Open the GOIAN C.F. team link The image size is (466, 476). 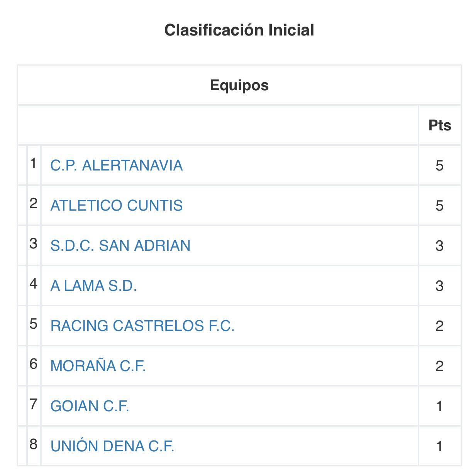(90, 406)
